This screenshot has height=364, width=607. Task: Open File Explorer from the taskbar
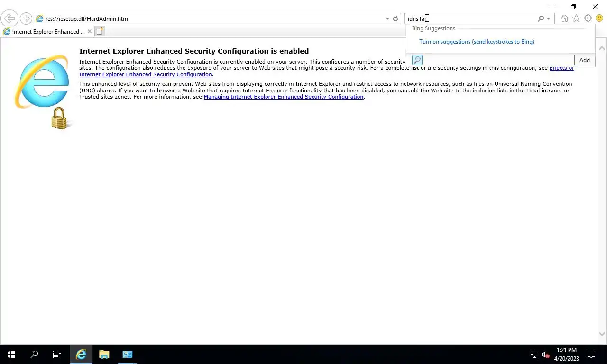(104, 355)
